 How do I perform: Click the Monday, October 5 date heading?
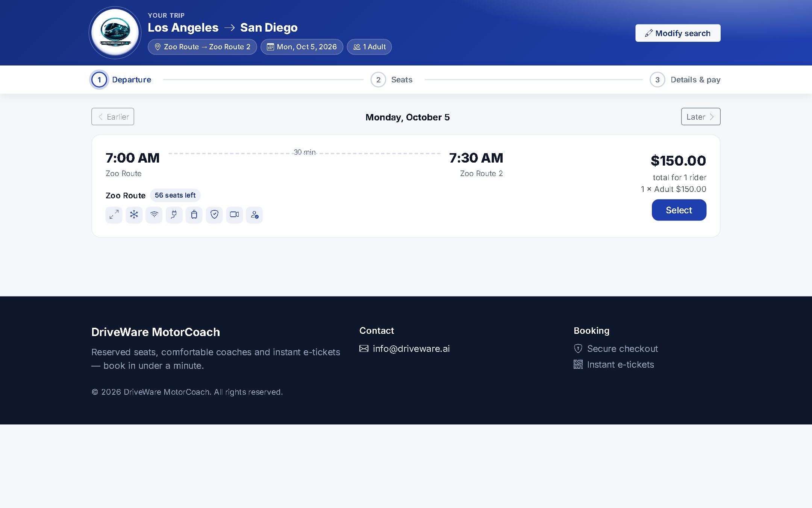point(408,117)
